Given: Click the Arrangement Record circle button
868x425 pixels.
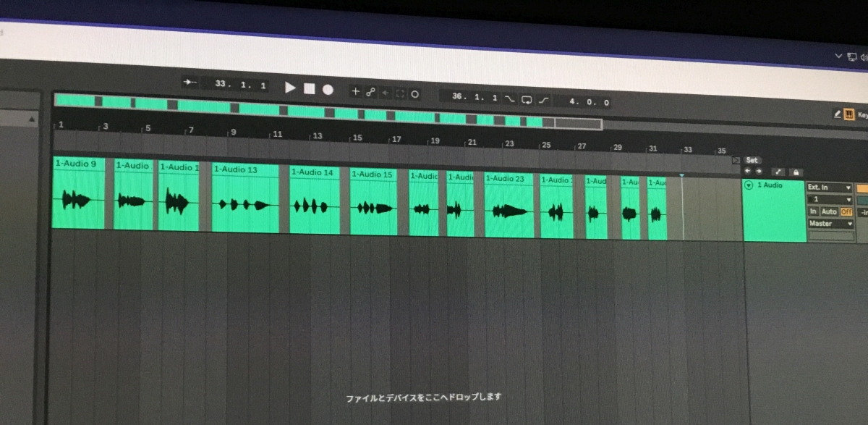Looking at the screenshot, I should 328,89.
